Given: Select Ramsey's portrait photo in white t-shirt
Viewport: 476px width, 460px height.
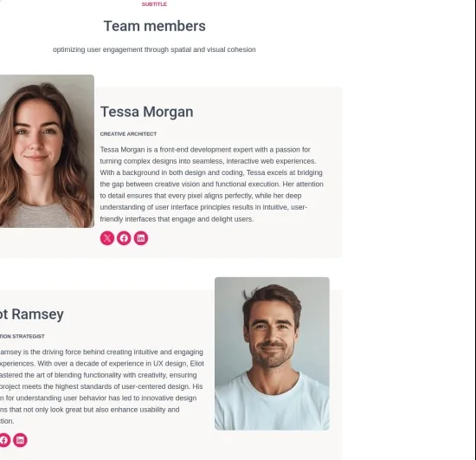Looking at the screenshot, I should pyautogui.click(x=272, y=353).
